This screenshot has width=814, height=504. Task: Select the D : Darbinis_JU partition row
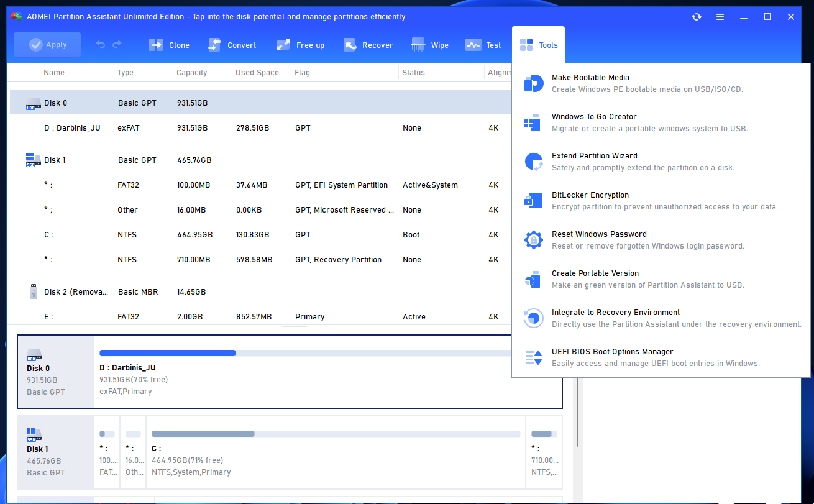click(261, 127)
